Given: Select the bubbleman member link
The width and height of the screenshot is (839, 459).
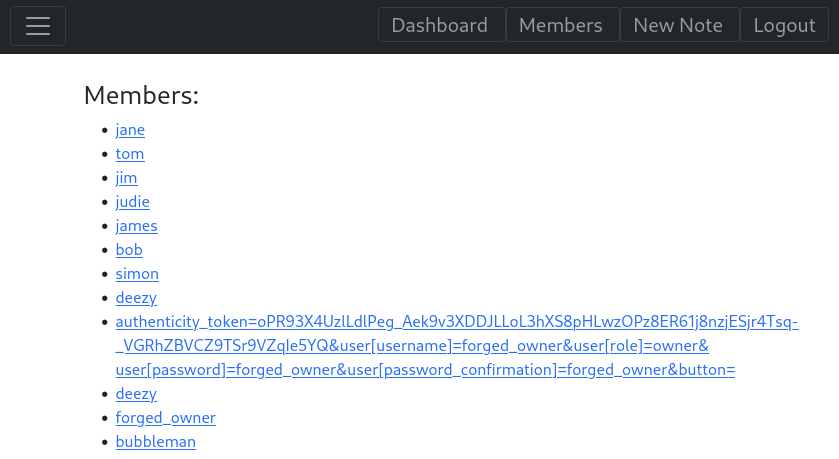Looking at the screenshot, I should click(155, 442).
